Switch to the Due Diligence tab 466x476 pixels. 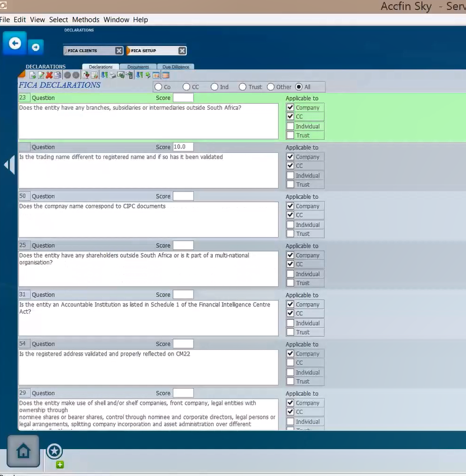pyautogui.click(x=175, y=67)
